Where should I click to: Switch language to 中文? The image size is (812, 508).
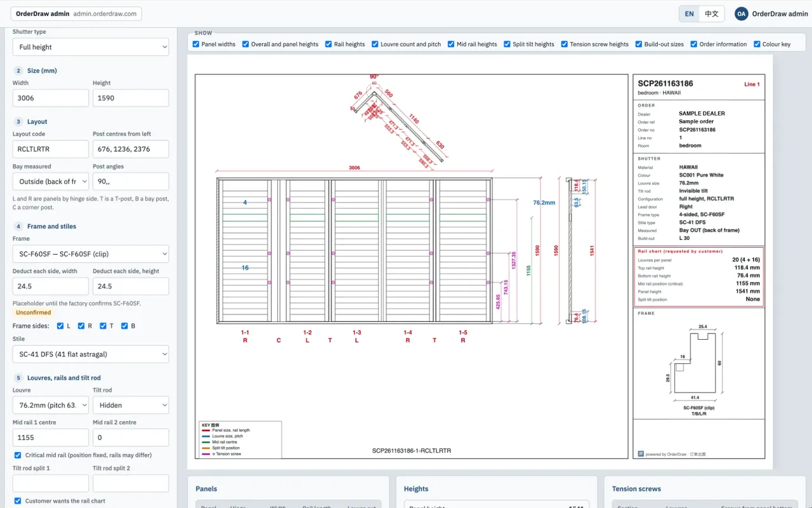(x=712, y=13)
